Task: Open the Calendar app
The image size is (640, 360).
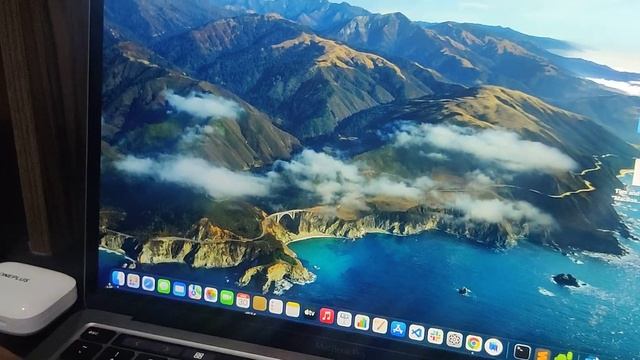Action: (x=243, y=300)
